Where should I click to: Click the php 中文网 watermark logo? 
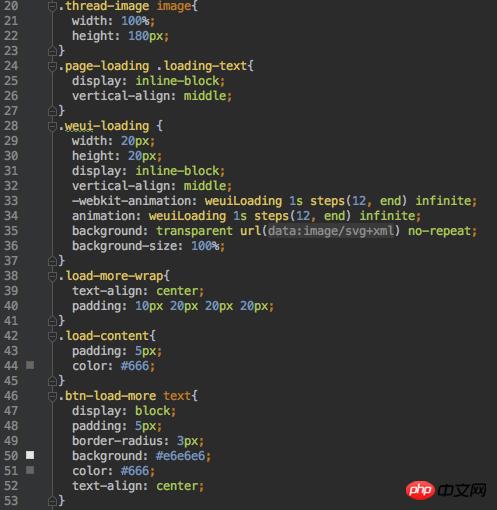[x=446, y=490]
